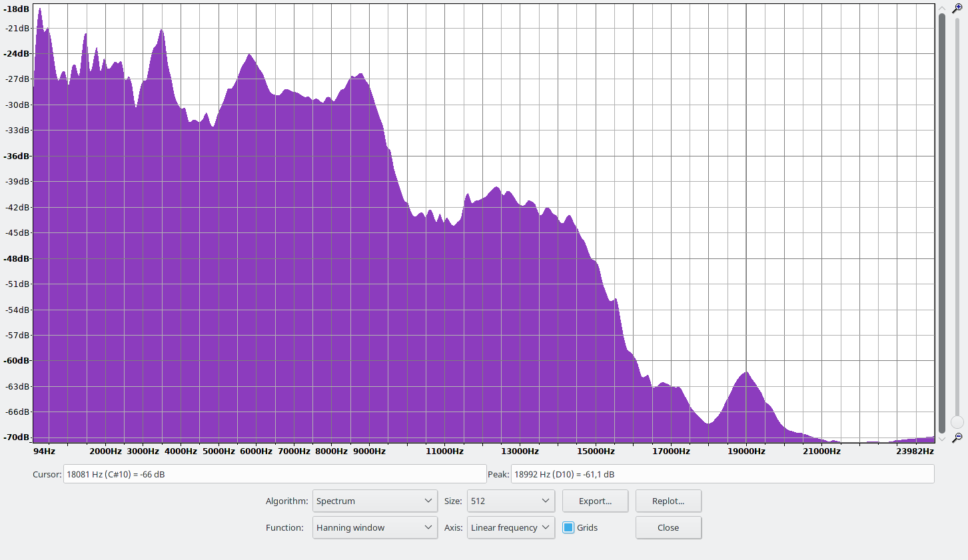
Task: Click the vertical zoom slider knob
Action: pos(957,422)
